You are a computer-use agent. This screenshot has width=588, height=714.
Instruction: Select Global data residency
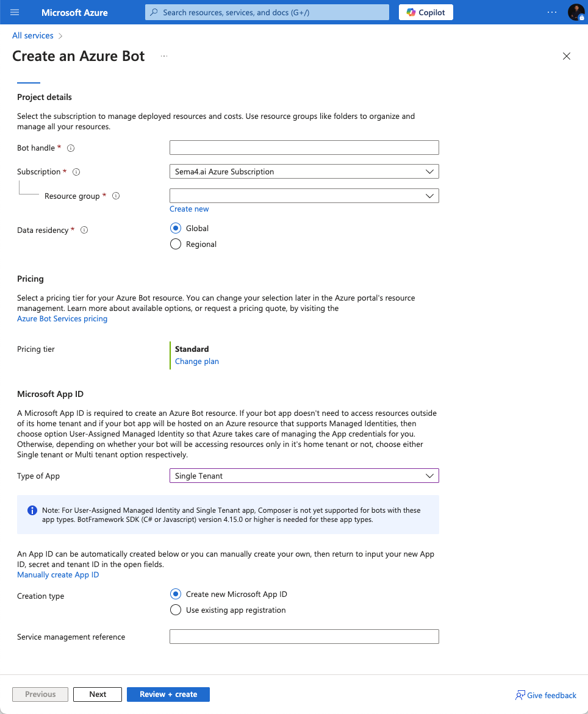click(175, 228)
